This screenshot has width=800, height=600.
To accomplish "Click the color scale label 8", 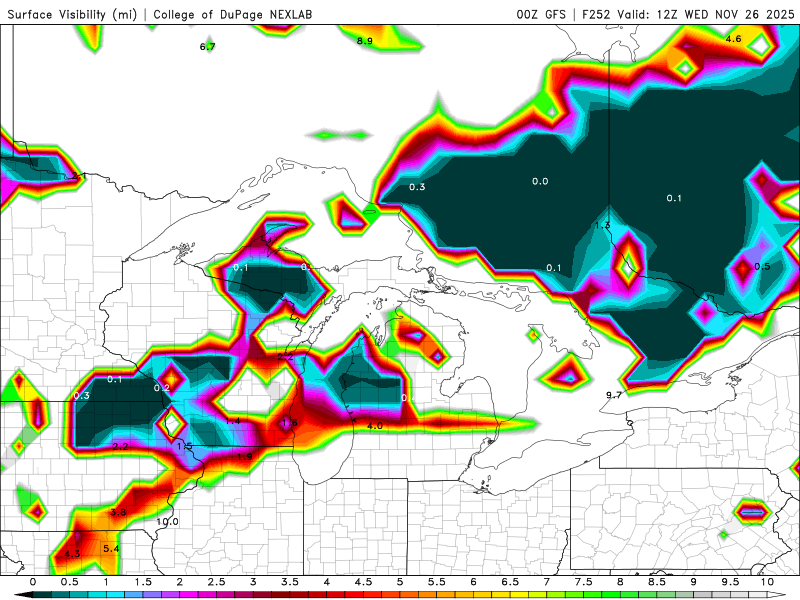I will tap(620, 582).
